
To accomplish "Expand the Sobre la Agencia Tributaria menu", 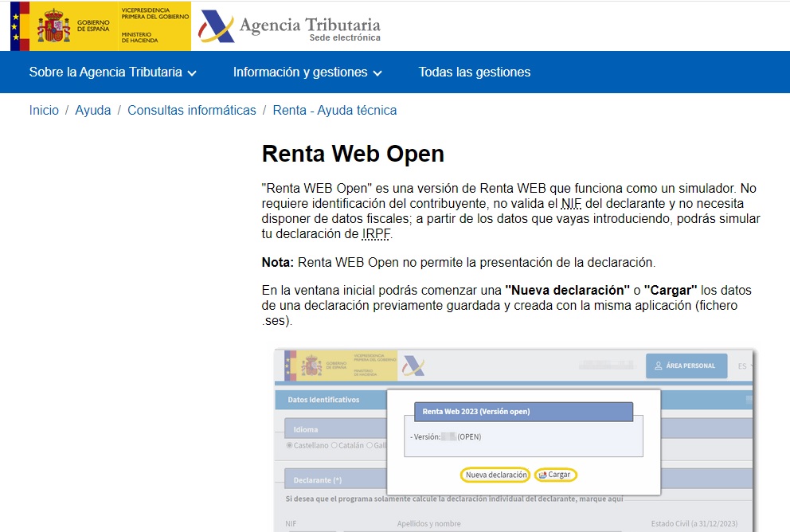I will [112, 72].
